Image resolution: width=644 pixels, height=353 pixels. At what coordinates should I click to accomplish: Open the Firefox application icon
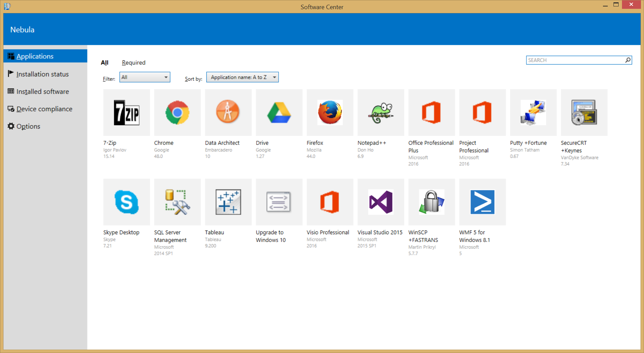[330, 112]
